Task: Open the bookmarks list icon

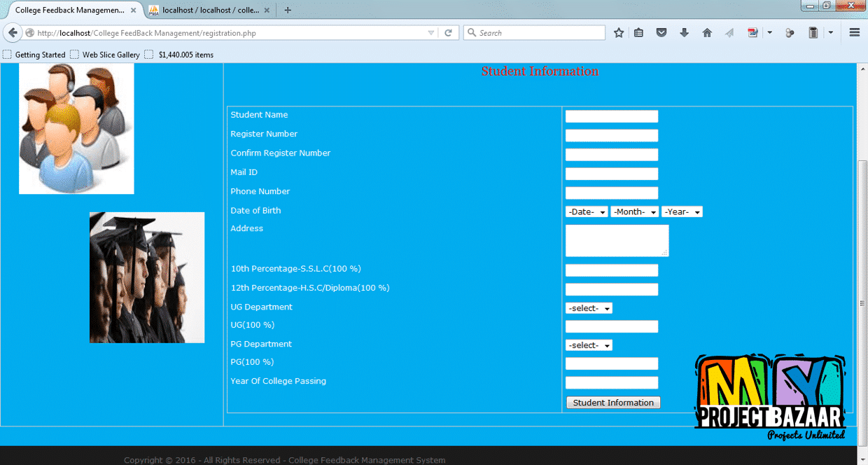Action: [x=638, y=33]
